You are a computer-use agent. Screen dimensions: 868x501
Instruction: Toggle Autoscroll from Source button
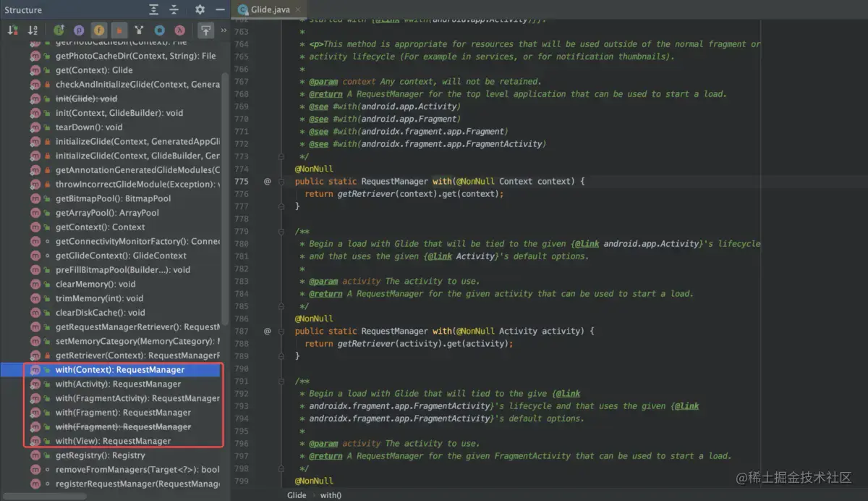point(206,30)
